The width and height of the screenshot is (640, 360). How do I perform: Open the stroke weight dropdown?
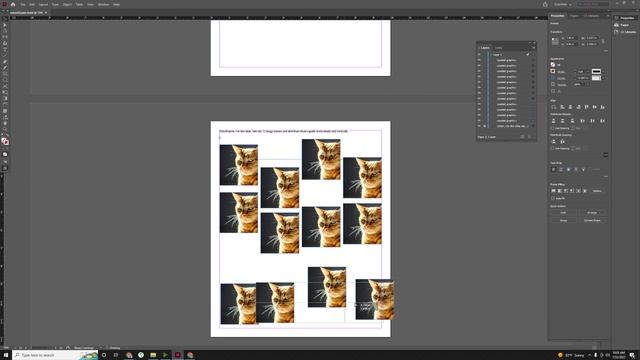tap(587, 71)
